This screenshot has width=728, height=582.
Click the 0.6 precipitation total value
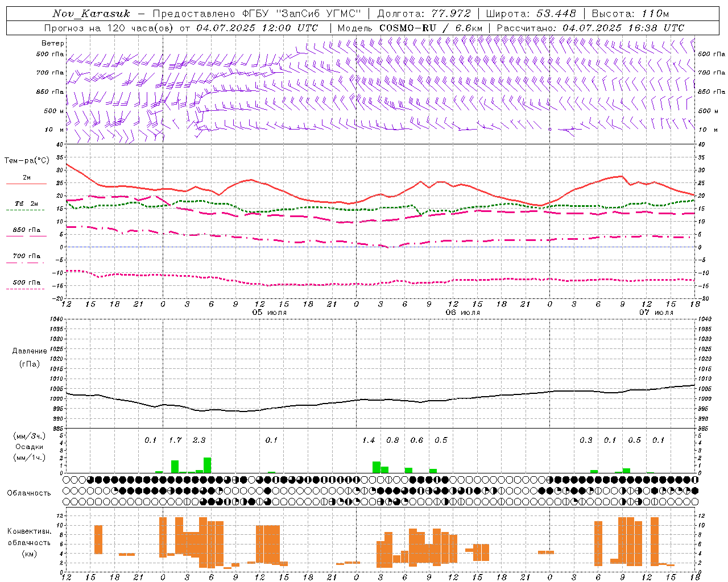pos(417,440)
